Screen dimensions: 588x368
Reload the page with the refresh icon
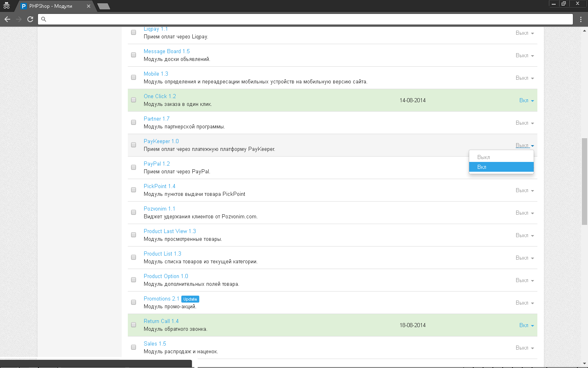point(30,19)
